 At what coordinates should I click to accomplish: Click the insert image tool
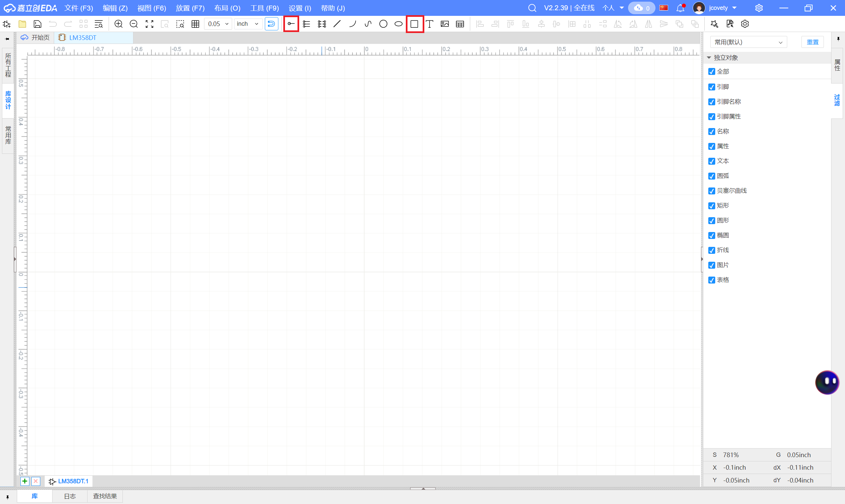[x=445, y=24]
